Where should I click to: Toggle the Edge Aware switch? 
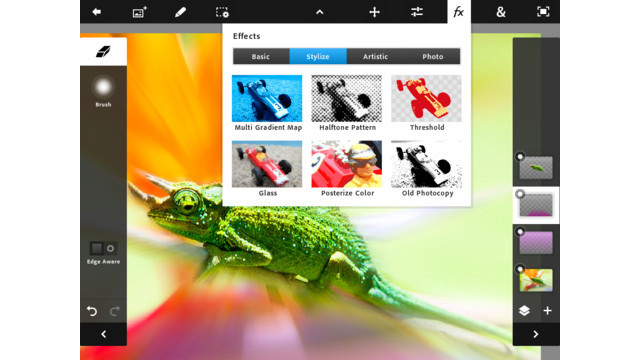[x=103, y=248]
